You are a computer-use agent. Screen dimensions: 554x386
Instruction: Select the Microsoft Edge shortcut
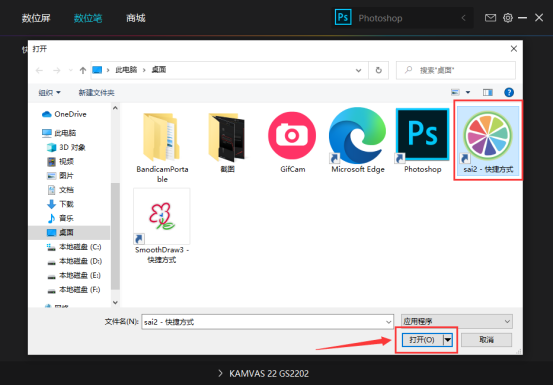tap(357, 136)
